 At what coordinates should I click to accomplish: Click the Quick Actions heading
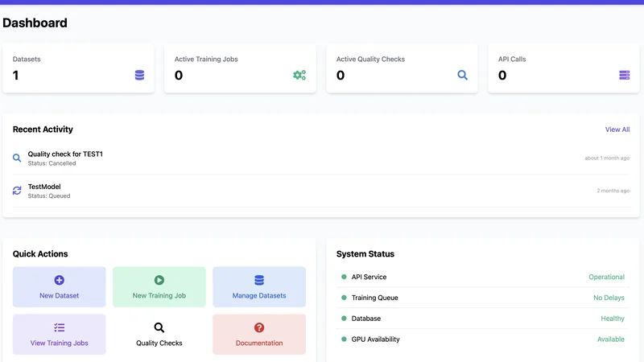tap(40, 254)
